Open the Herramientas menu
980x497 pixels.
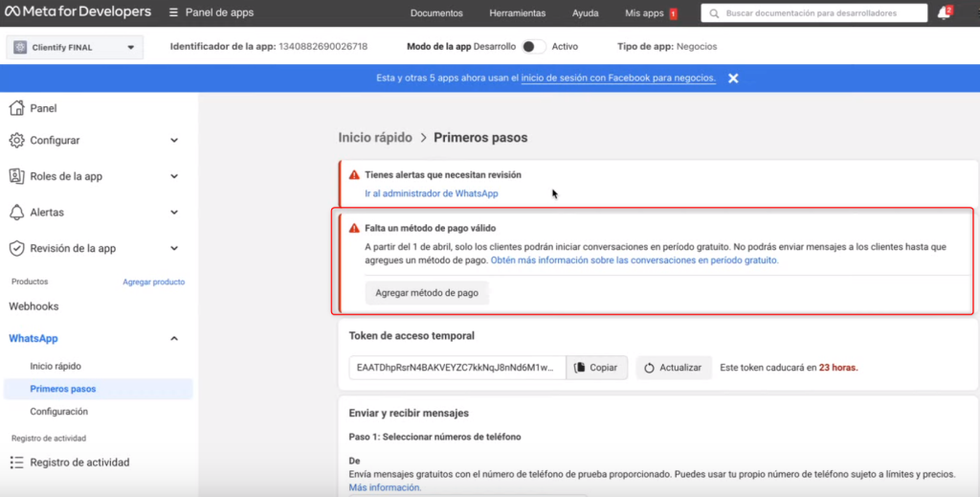pos(518,13)
